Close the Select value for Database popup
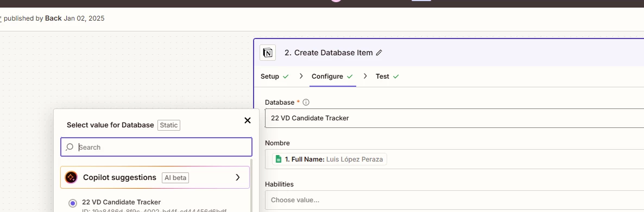The height and width of the screenshot is (212, 644). point(247,120)
